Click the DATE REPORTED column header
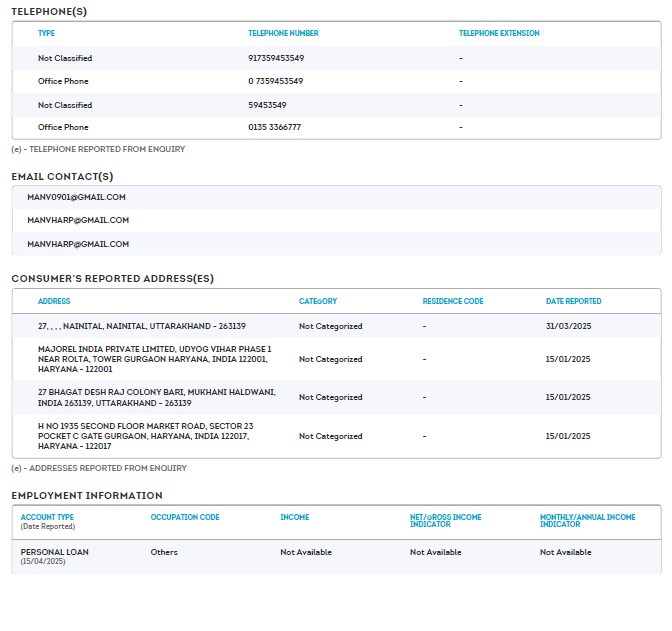672x631 pixels. coord(573,301)
